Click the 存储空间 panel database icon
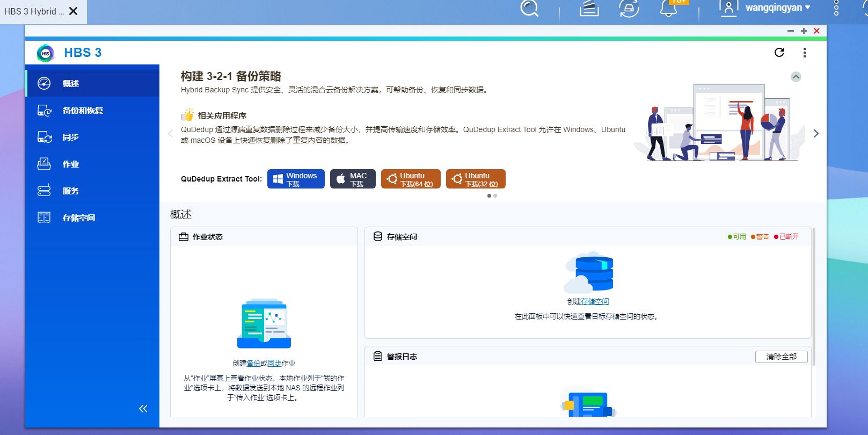The width and height of the screenshot is (868, 435). coord(378,236)
